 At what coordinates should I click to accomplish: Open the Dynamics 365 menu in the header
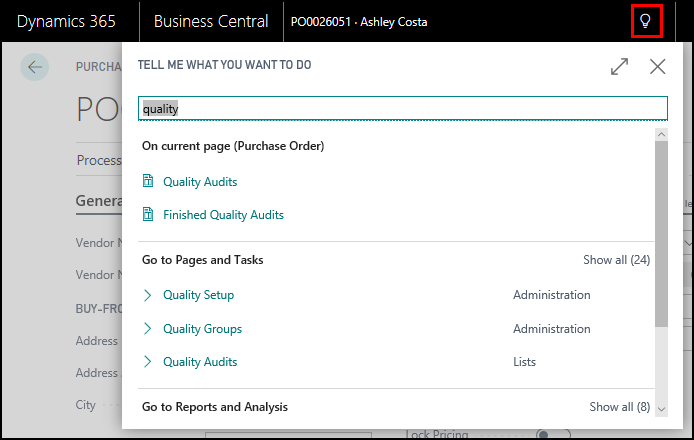pyautogui.click(x=66, y=21)
